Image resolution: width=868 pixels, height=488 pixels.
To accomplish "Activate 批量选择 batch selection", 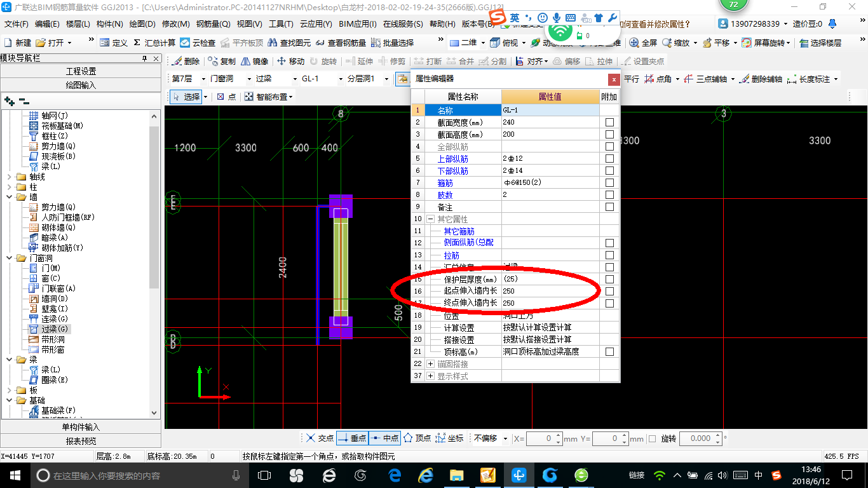I will 393,43.
